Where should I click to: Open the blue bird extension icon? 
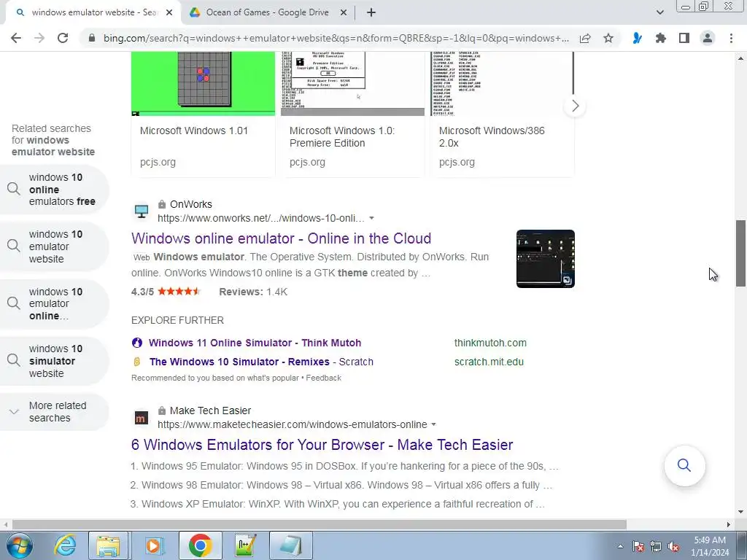pyautogui.click(x=637, y=38)
